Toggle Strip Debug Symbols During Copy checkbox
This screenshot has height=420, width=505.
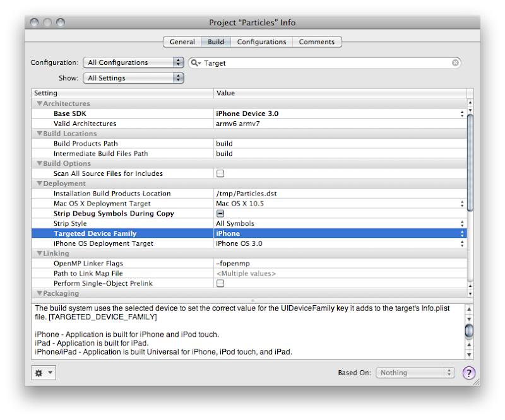click(220, 214)
